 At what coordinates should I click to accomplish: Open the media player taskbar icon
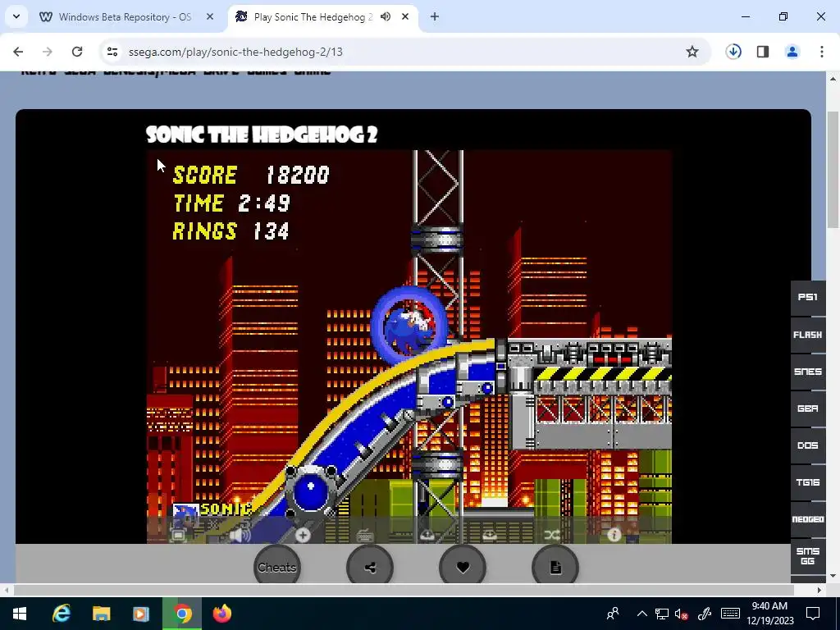(x=141, y=614)
